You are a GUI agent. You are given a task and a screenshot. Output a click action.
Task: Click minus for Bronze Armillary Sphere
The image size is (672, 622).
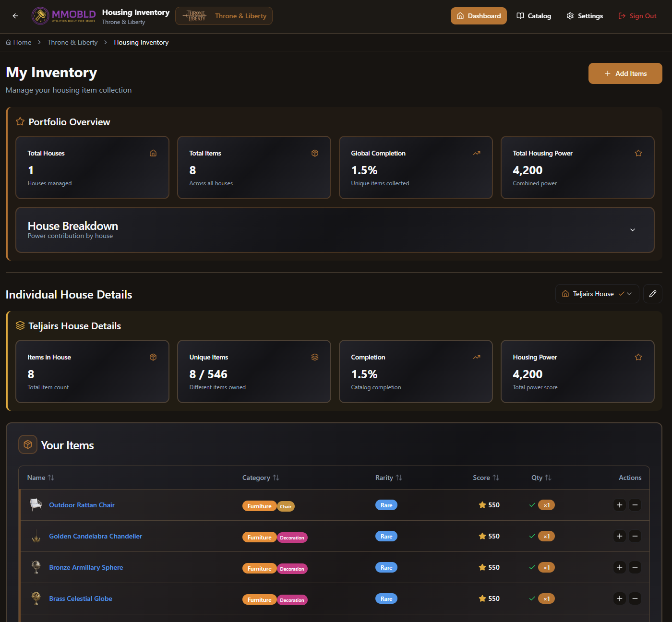click(x=635, y=567)
